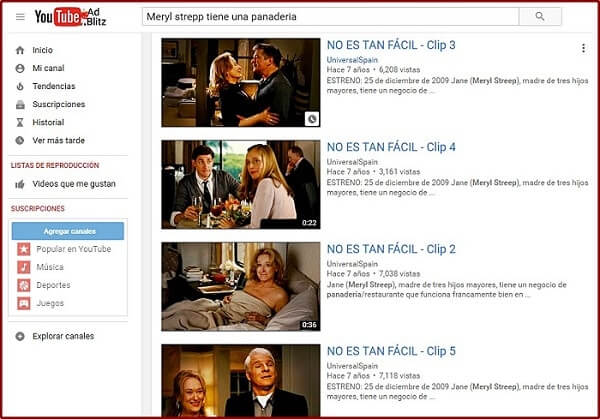This screenshot has width=600, height=419.
Task: Open the Clip 5 video thumbnail
Action: coord(241,380)
